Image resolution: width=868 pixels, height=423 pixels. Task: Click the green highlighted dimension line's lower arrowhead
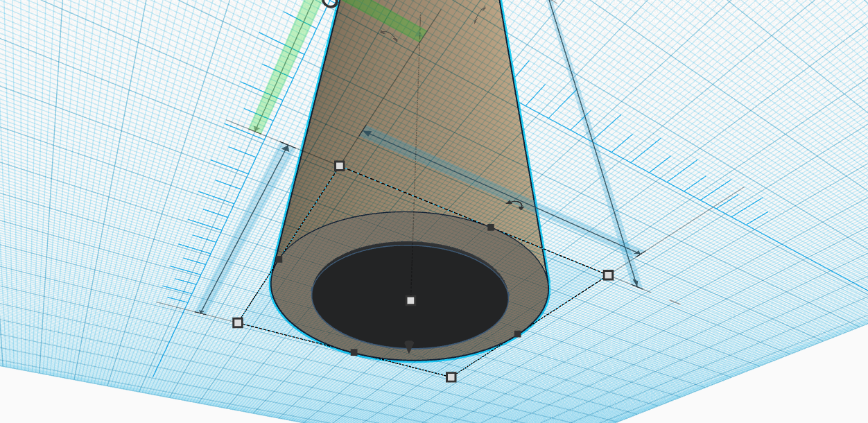pyautogui.click(x=256, y=129)
